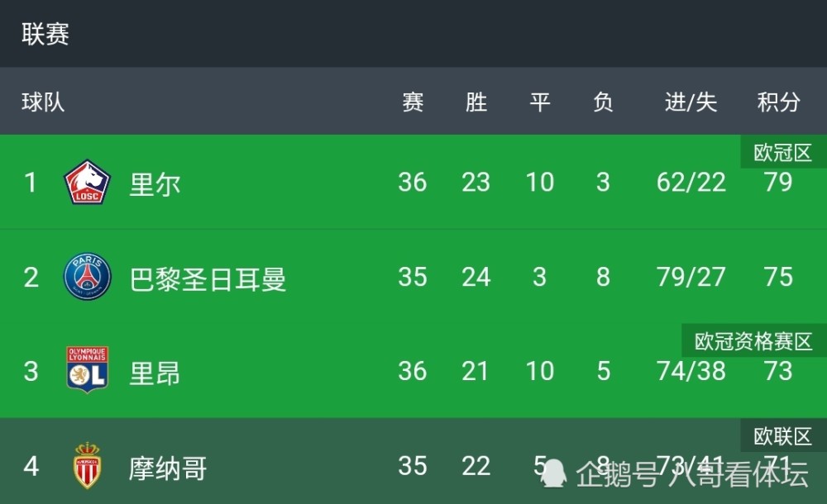Click the Lille LOSC club crest
Image resolution: width=827 pixels, height=504 pixels.
(87, 183)
